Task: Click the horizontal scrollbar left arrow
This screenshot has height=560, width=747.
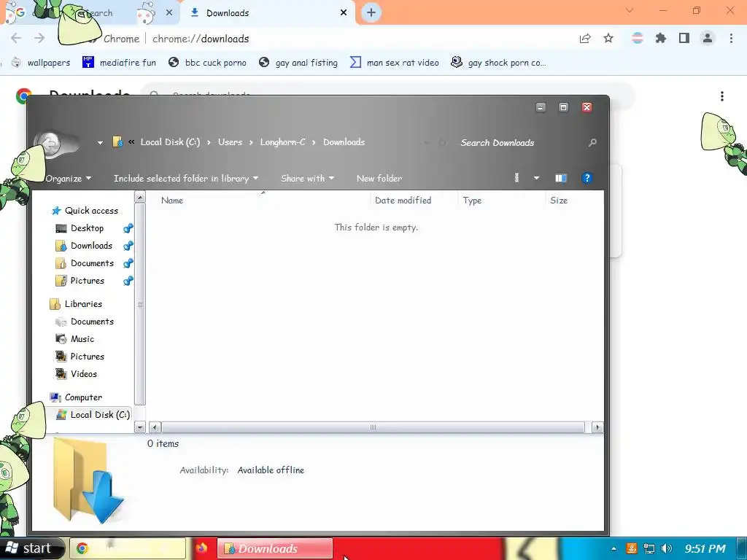Action: [x=155, y=427]
